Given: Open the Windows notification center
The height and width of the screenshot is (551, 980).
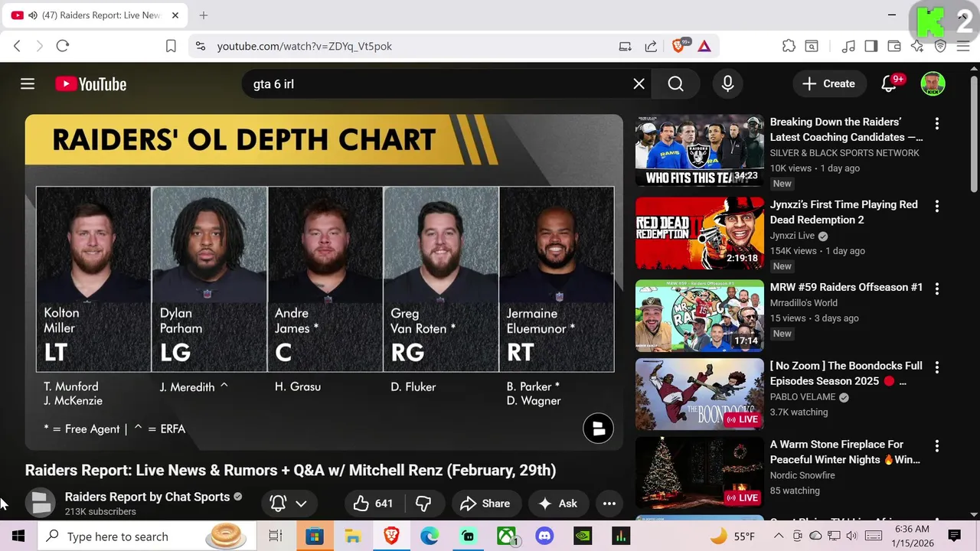Looking at the screenshot, I should pyautogui.click(x=955, y=536).
